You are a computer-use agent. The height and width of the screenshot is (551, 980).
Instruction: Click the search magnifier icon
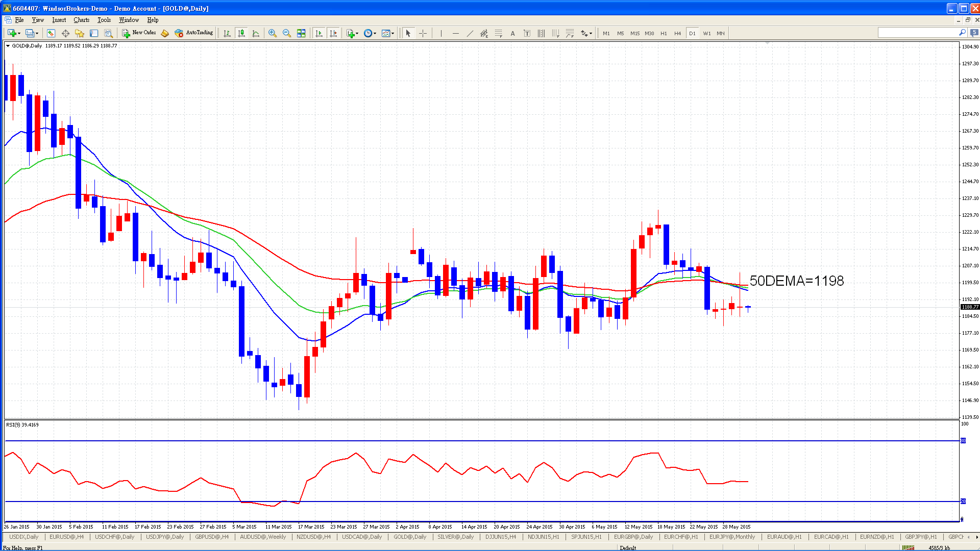(x=963, y=33)
